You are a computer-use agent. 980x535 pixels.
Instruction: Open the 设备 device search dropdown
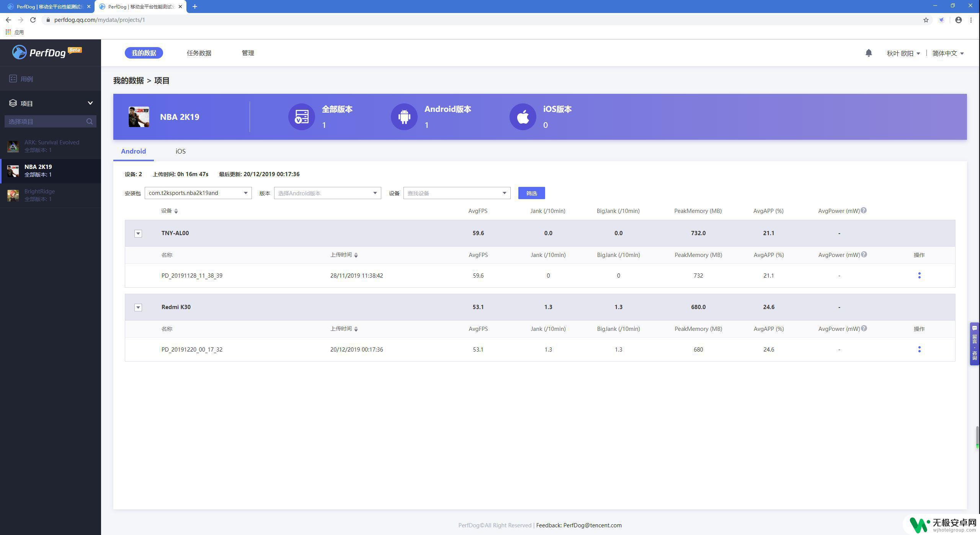point(457,193)
